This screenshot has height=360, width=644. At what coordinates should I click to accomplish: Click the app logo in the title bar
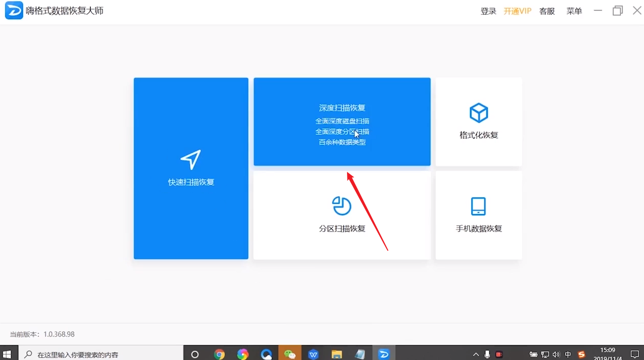[x=14, y=11]
